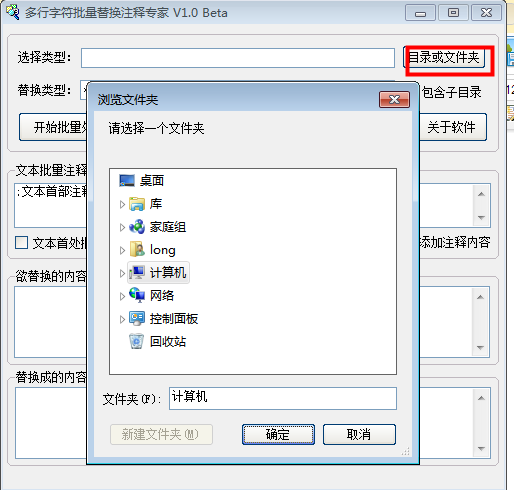This screenshot has height=490, width=514.
Task: Click the 库 library folder icon
Action: click(137, 204)
